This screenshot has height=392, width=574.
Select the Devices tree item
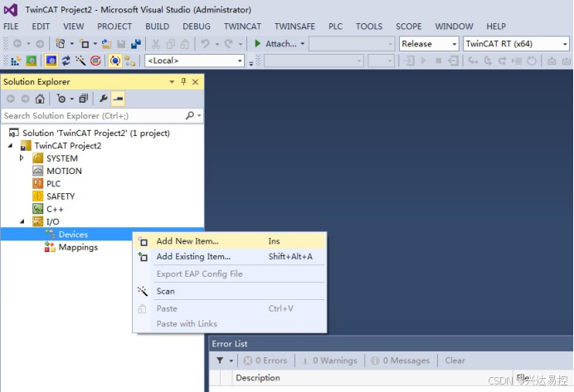click(73, 235)
